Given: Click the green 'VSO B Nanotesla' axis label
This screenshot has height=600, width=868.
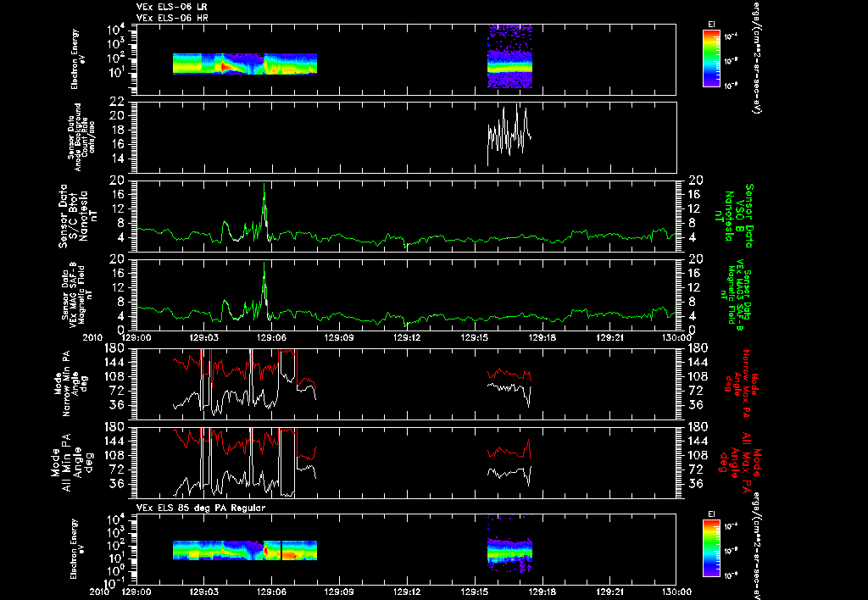Looking at the screenshot, I should pyautogui.click(x=733, y=216).
